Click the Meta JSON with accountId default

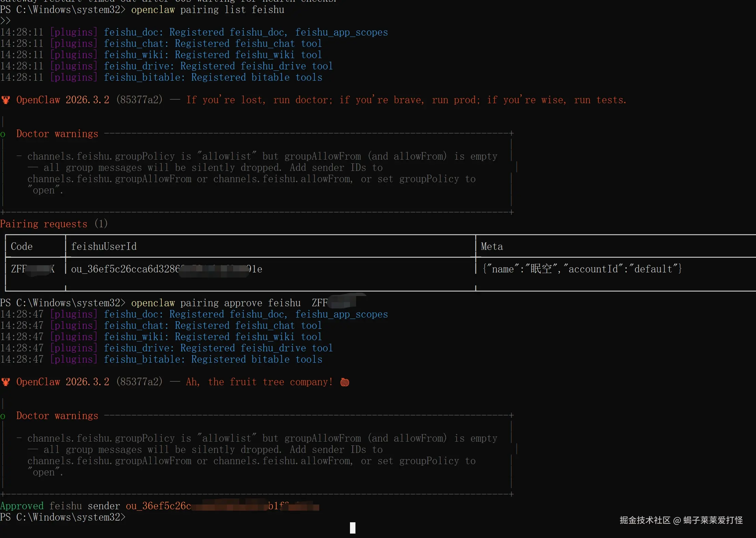582,269
